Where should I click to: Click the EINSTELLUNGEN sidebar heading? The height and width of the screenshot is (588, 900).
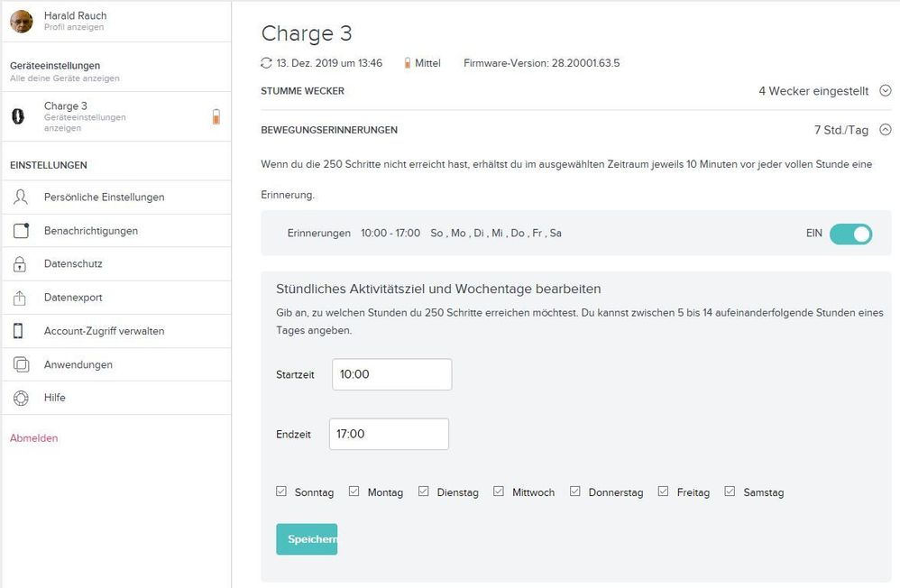tap(49, 165)
